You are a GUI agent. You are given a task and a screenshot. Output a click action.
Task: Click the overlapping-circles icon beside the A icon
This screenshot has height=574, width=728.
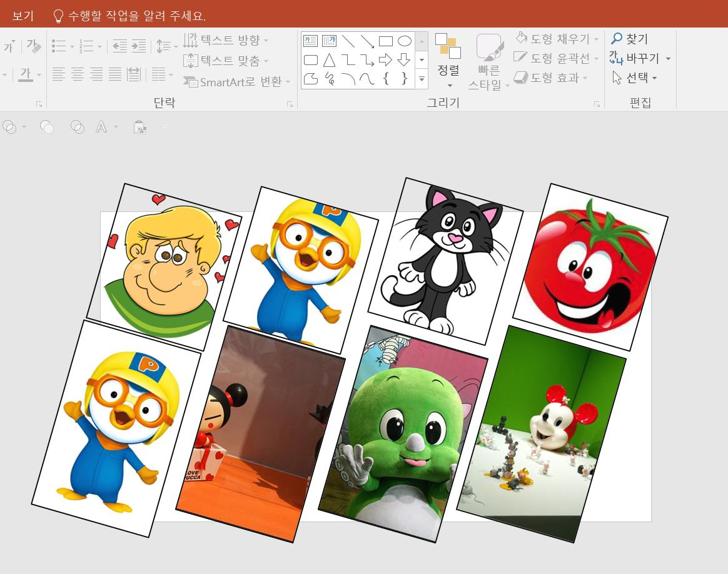[x=77, y=127]
